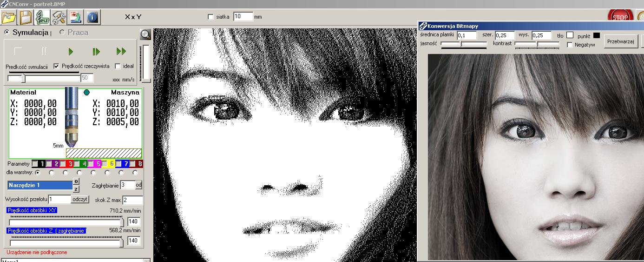Open the bitmap conversion eye icon

[75, 17]
